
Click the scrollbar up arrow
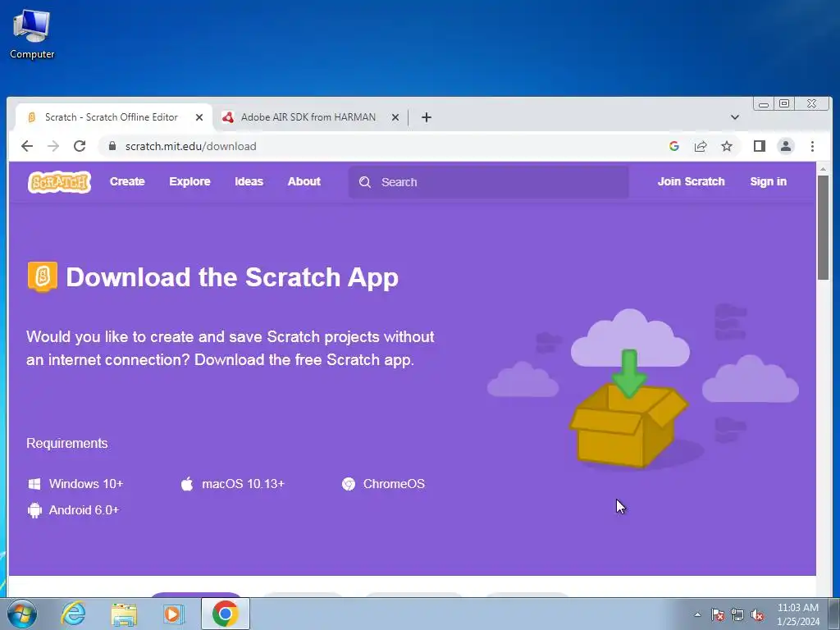[x=823, y=169]
